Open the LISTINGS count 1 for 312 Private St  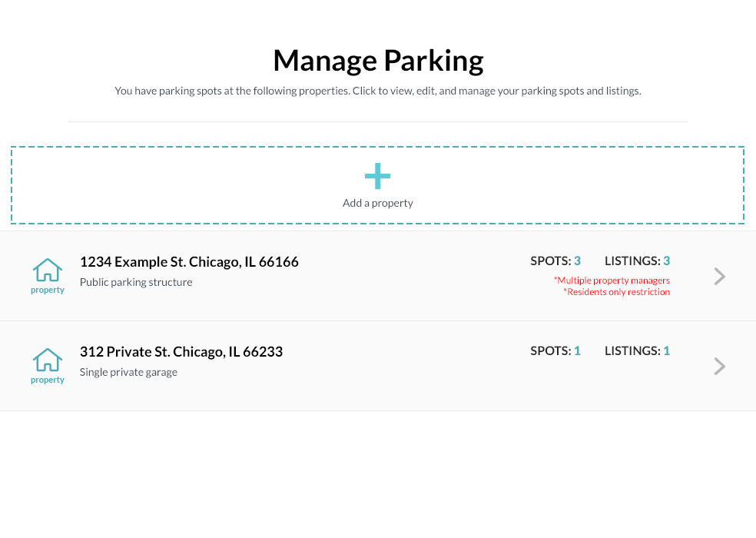point(665,350)
